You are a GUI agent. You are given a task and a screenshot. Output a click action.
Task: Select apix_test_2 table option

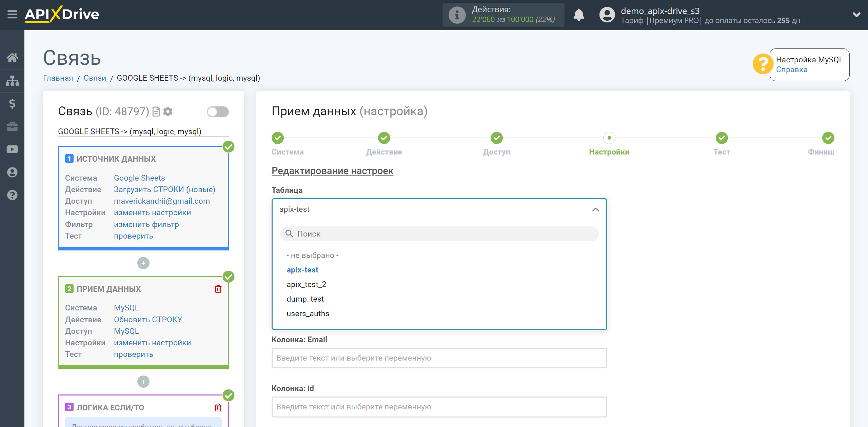[x=307, y=284]
